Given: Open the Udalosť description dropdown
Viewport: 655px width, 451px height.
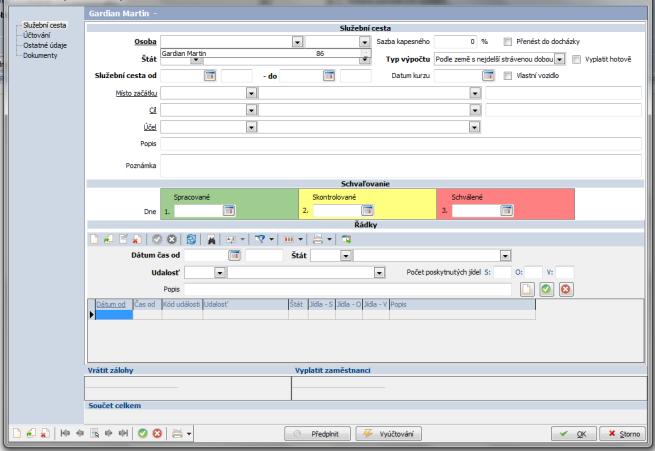Looking at the screenshot, I should 379,273.
